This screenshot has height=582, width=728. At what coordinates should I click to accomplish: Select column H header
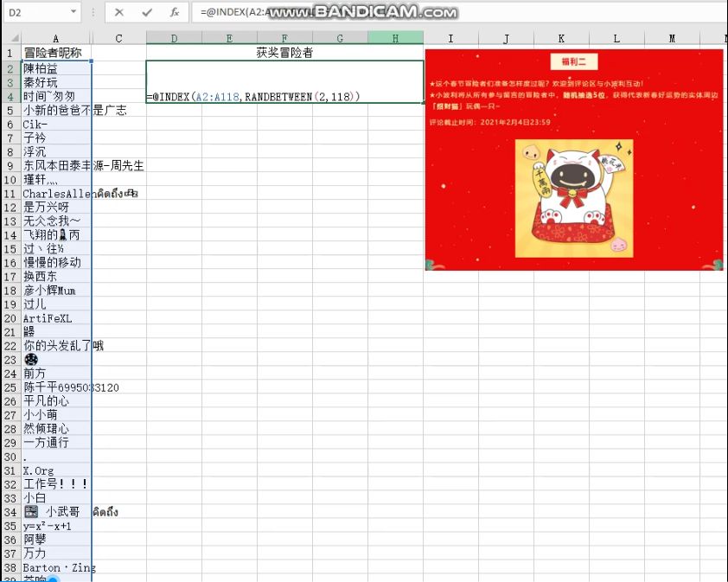395,38
